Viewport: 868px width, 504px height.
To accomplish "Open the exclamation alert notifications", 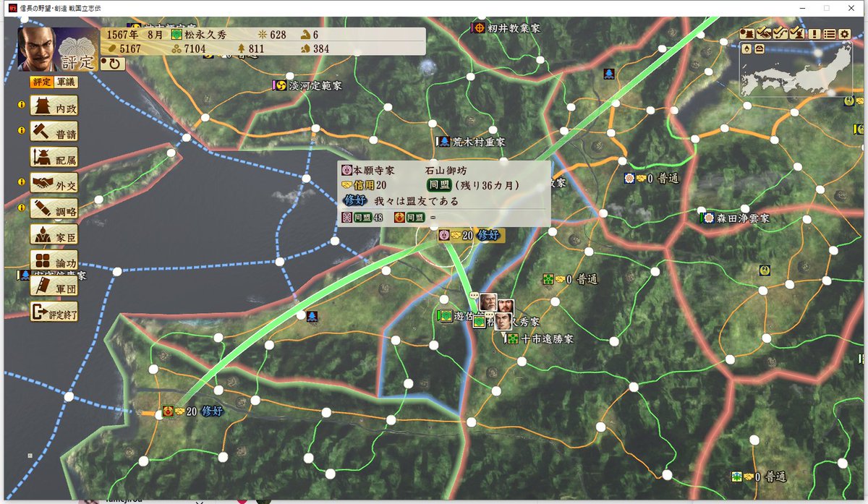I will point(814,33).
